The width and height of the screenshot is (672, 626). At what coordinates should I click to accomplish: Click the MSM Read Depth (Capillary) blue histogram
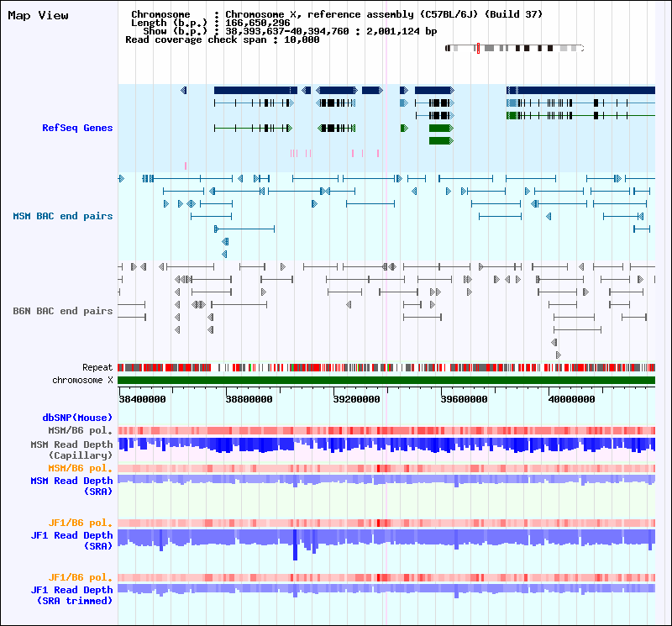[386, 445]
